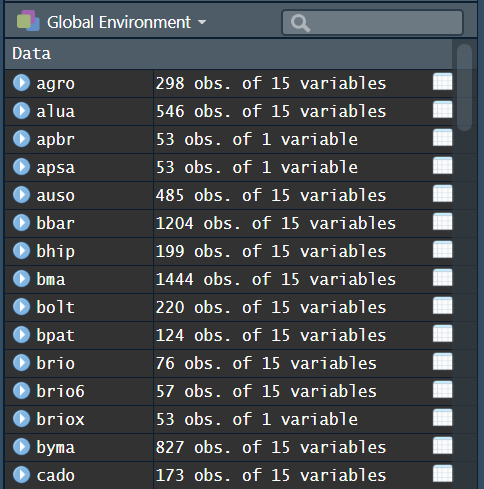View apsa in data table viewer
Screen dimensions: 484x489
[442, 166]
